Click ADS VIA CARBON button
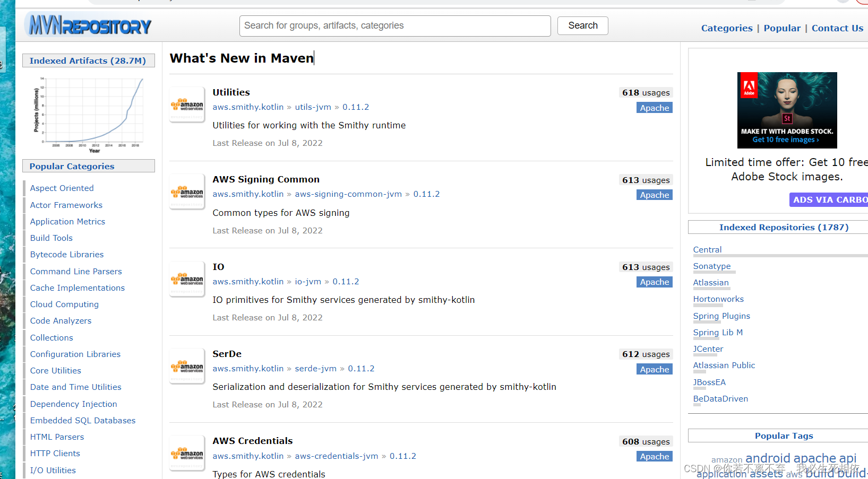868x479 pixels. (x=829, y=199)
